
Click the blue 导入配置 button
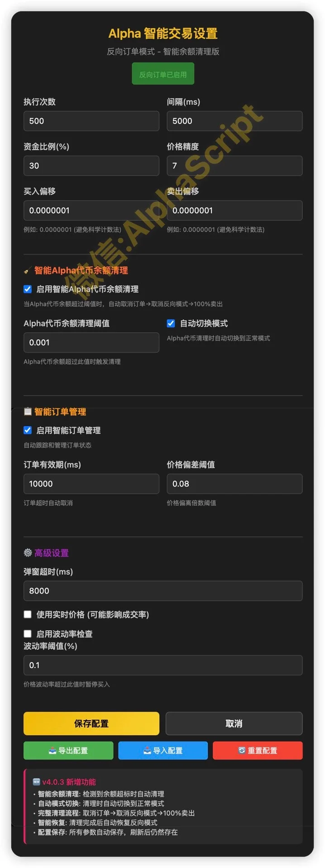(x=163, y=750)
